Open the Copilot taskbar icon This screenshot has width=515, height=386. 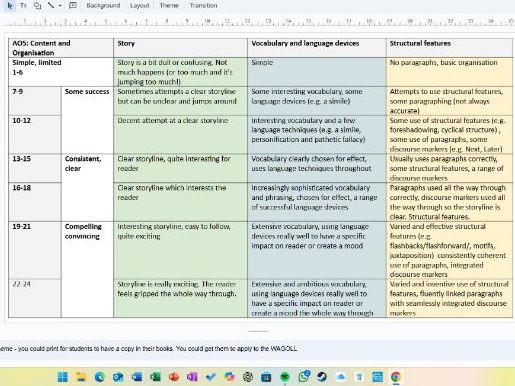(229, 377)
